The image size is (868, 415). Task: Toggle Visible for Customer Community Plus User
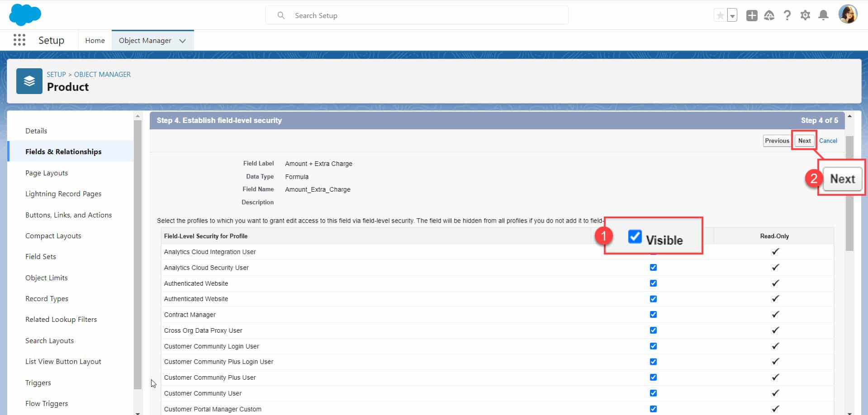[653, 377]
